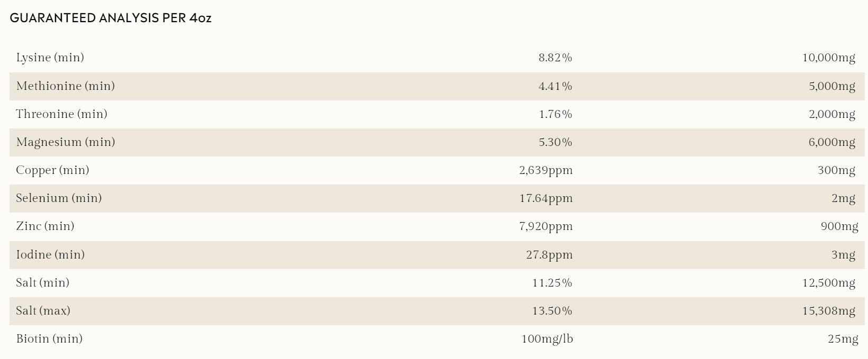Screen dimensions: 868x359
Task: Select the Lysine (min) row label
Action: point(50,58)
